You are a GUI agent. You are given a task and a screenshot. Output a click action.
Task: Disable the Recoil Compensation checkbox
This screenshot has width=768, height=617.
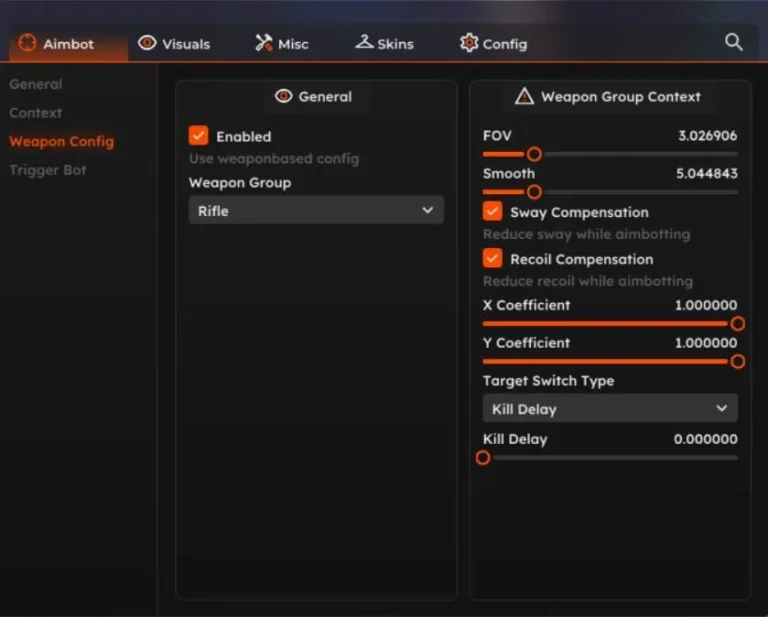(492, 259)
